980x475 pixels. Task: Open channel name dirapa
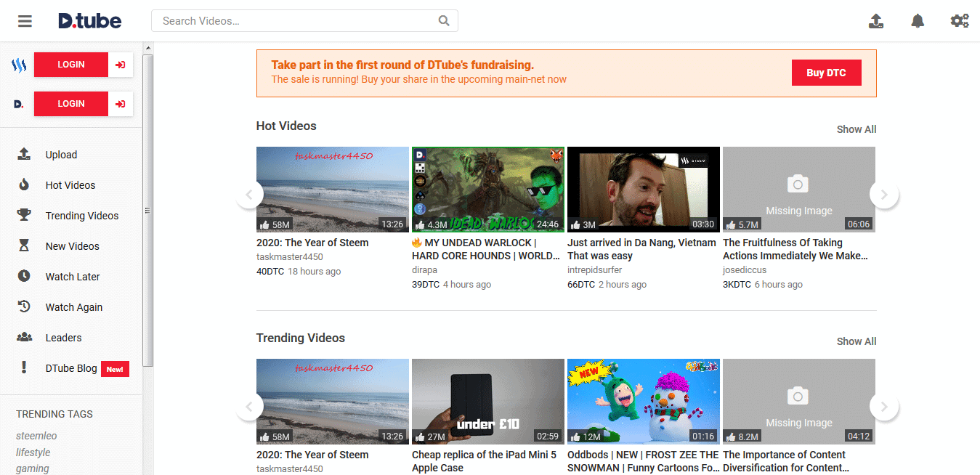pyautogui.click(x=425, y=269)
